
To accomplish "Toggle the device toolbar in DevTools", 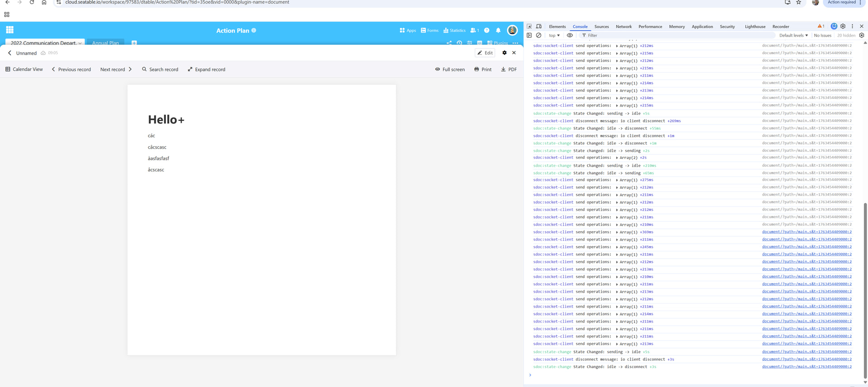I will click(539, 27).
